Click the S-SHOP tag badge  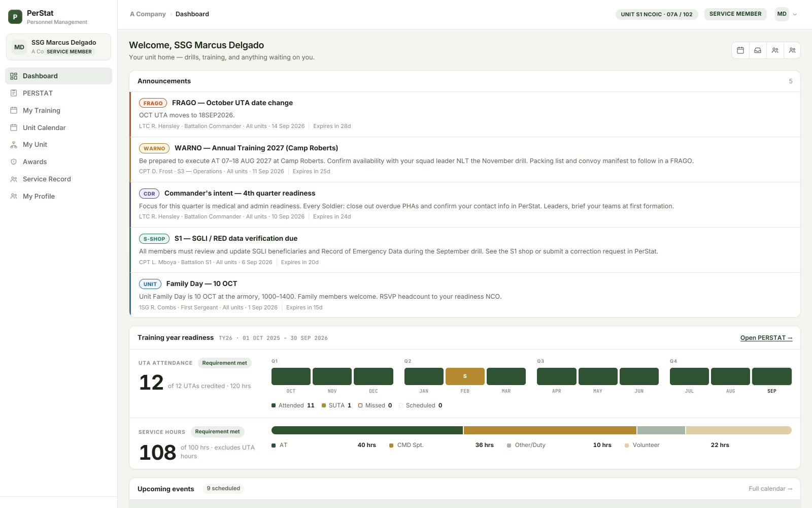[154, 239]
